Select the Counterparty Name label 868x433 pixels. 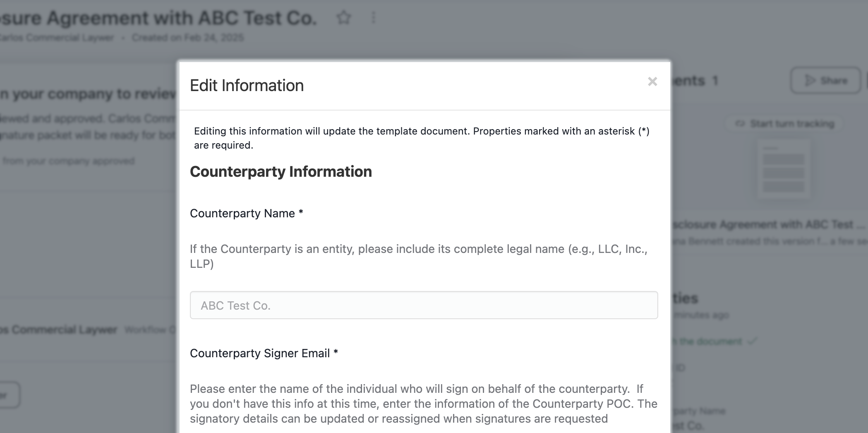pyautogui.click(x=247, y=213)
